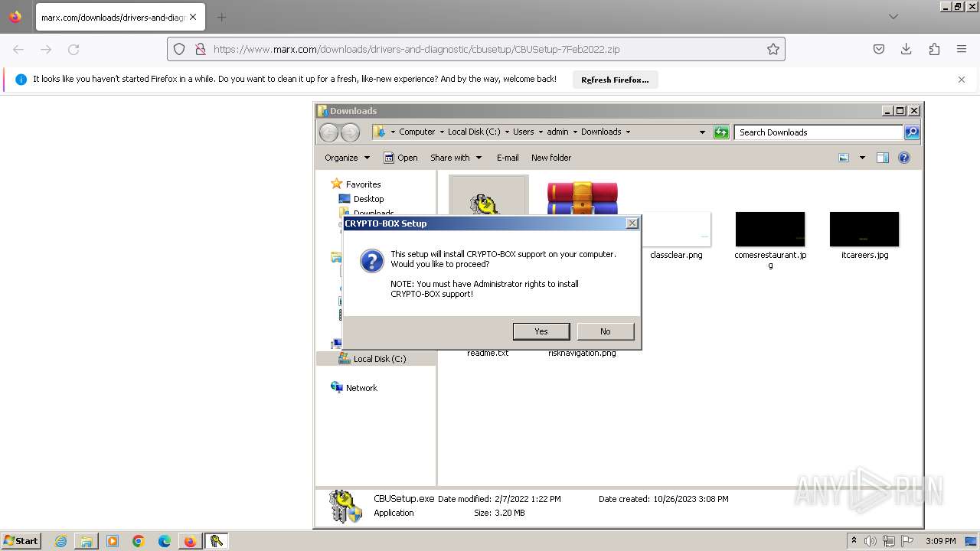Click Open in Explorer toolbar
The width and height of the screenshot is (980, 551).
click(x=400, y=158)
